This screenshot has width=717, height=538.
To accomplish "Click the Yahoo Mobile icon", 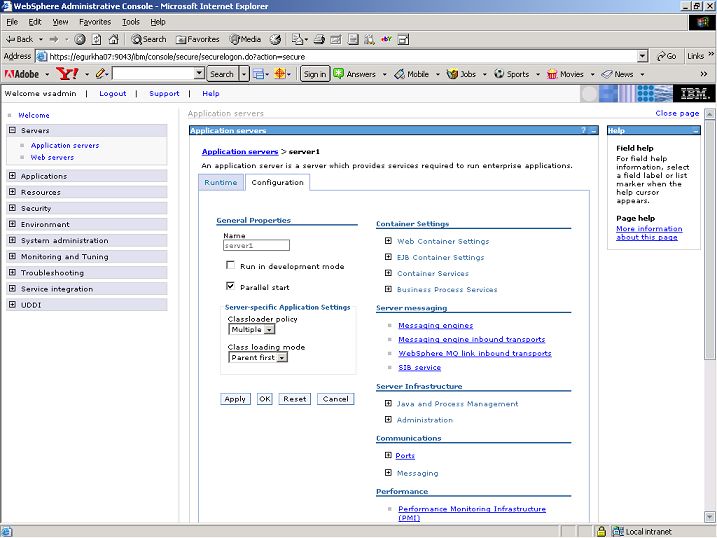I will tap(400, 74).
